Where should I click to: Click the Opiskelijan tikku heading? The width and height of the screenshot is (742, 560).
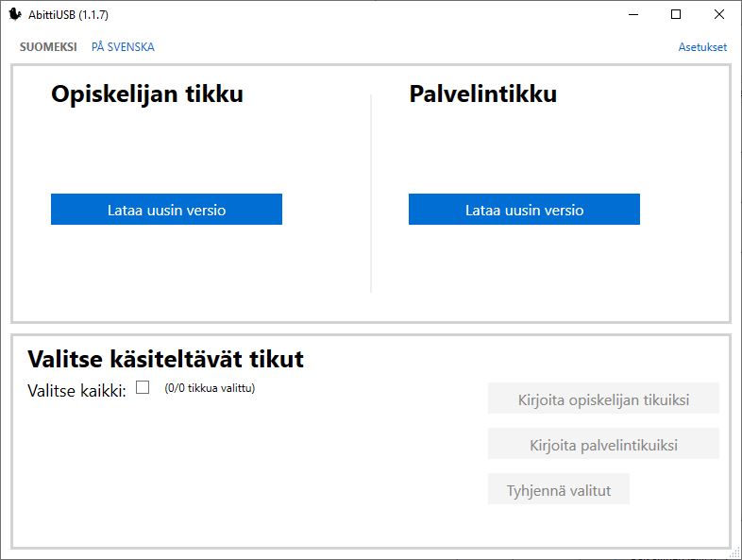click(x=147, y=94)
